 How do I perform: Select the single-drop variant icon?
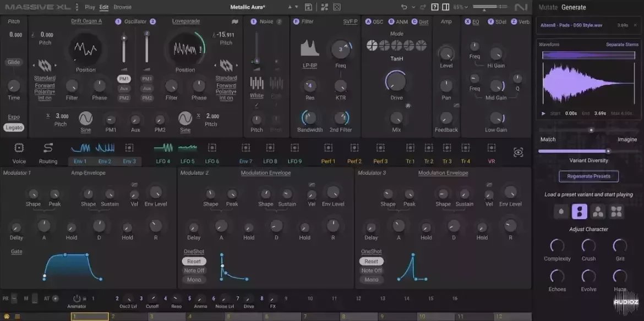pyautogui.click(x=561, y=212)
